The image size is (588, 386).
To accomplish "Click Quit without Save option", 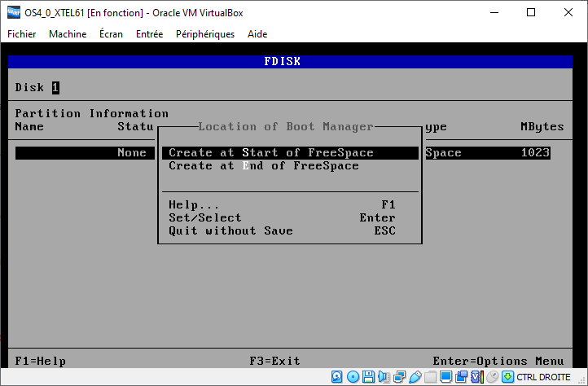I will [x=230, y=231].
